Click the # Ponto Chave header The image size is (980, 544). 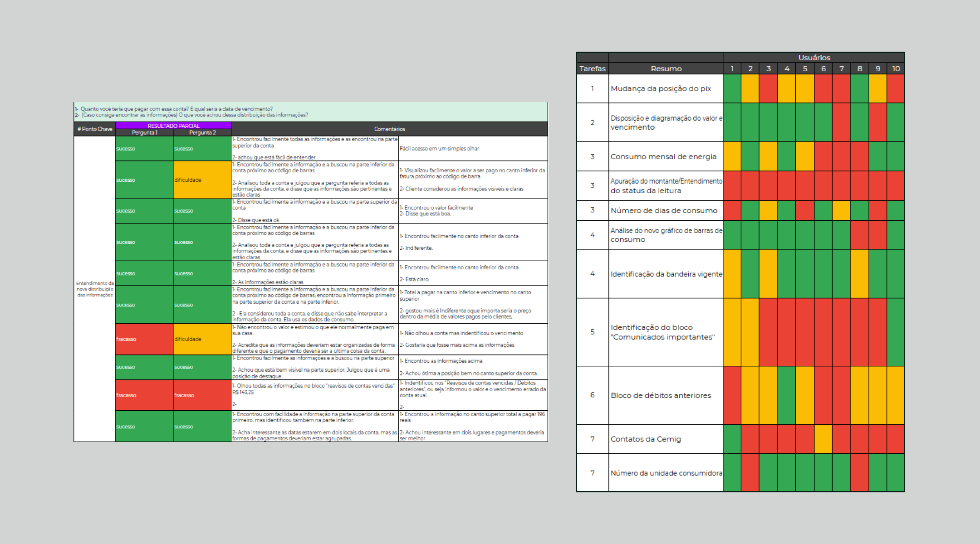click(x=95, y=129)
